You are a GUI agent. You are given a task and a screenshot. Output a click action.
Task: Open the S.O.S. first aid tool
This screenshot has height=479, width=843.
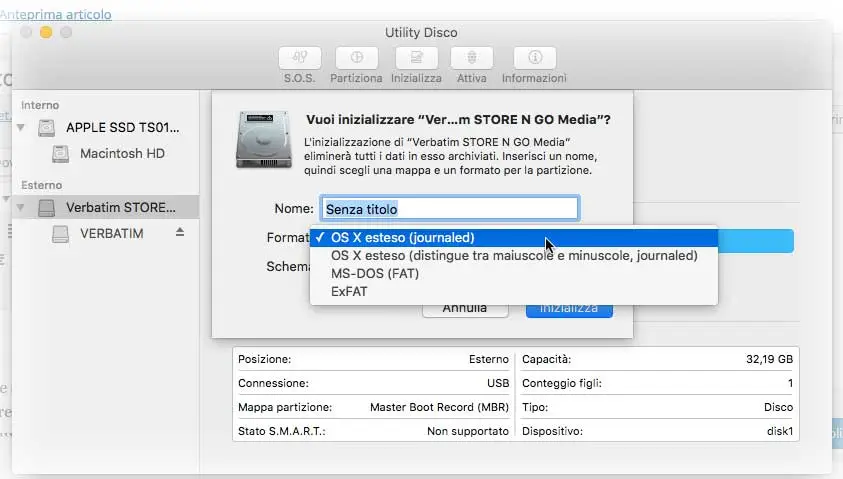(x=300, y=58)
